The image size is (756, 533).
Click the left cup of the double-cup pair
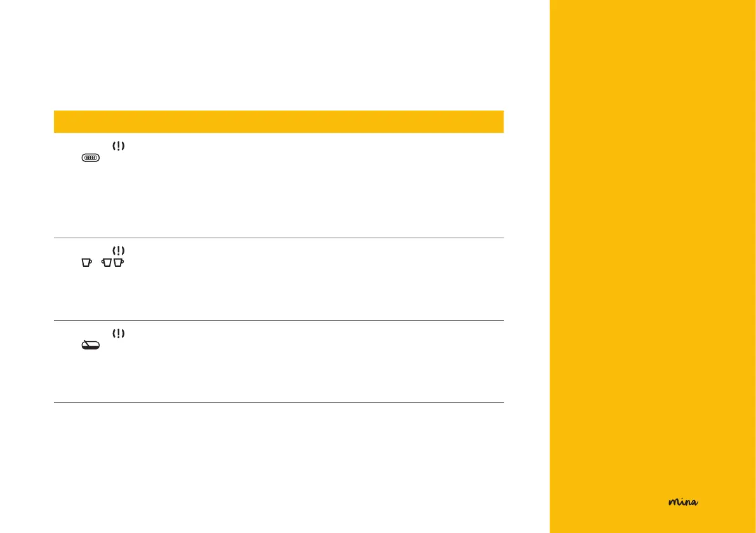tap(107, 263)
